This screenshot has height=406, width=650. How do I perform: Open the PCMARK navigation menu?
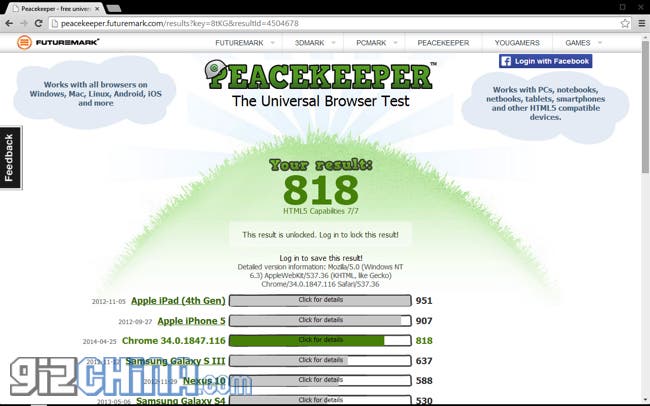tap(371, 43)
